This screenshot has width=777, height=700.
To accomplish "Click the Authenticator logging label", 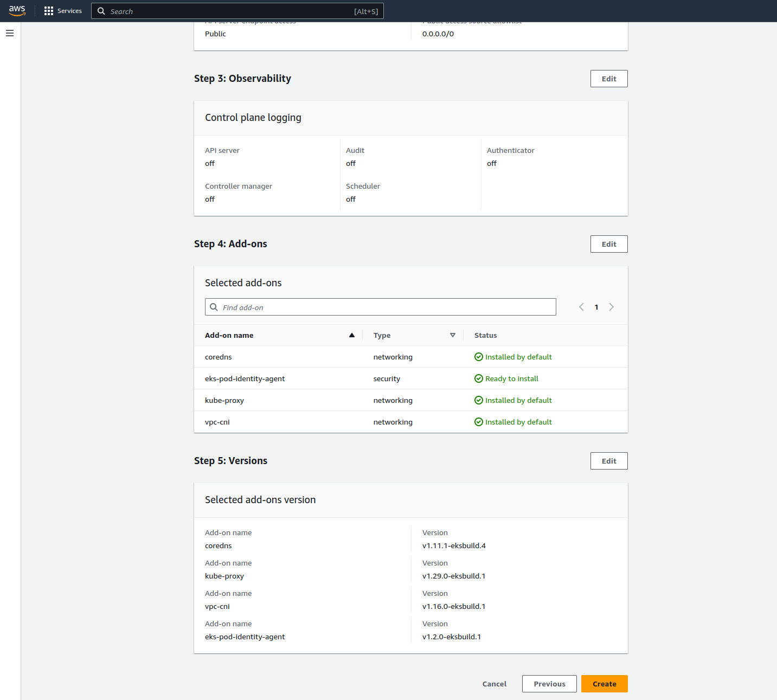I will coord(511,150).
